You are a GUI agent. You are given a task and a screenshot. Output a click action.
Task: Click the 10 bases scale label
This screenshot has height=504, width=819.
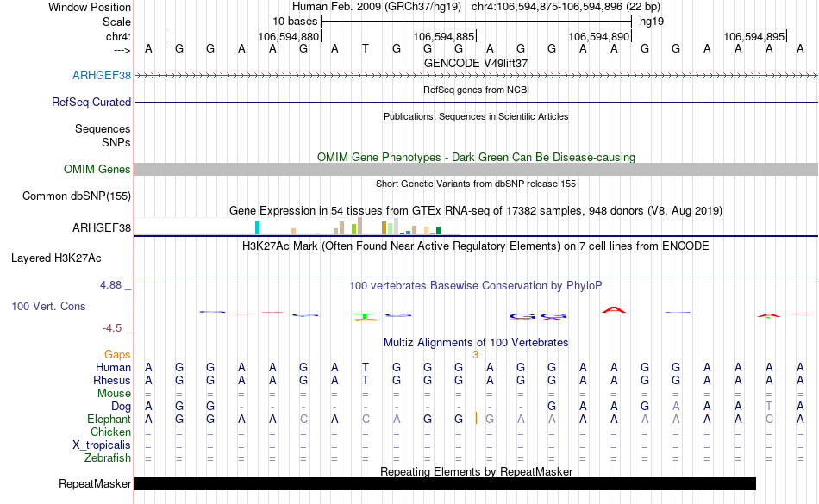tap(295, 22)
